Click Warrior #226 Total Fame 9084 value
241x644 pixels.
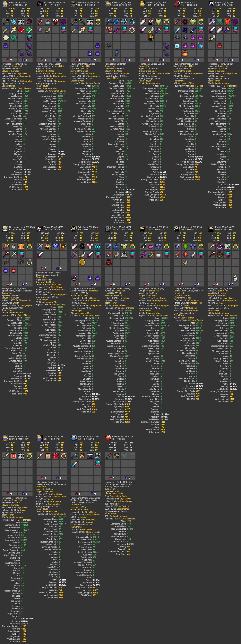click(162, 200)
